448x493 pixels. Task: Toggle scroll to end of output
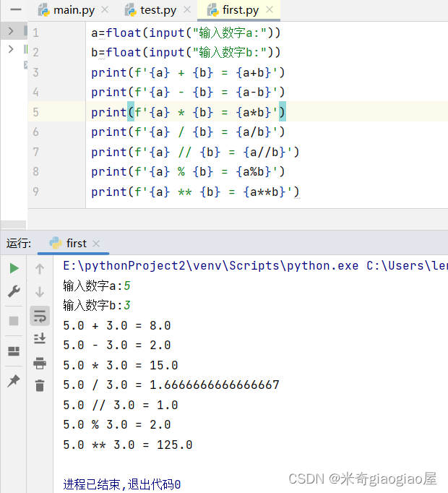(40, 338)
